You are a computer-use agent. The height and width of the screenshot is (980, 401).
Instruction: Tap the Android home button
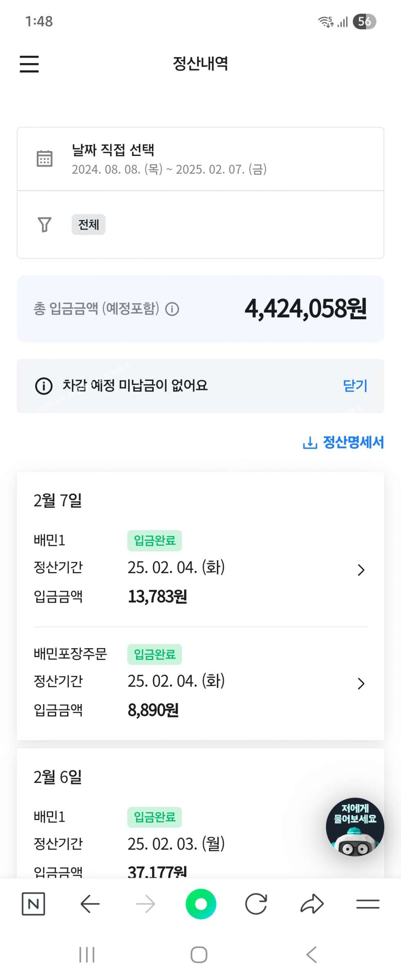[x=199, y=955]
